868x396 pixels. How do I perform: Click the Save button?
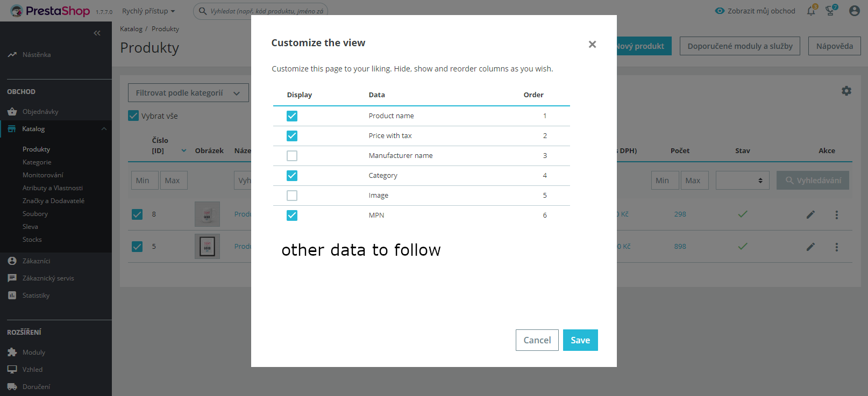point(580,340)
